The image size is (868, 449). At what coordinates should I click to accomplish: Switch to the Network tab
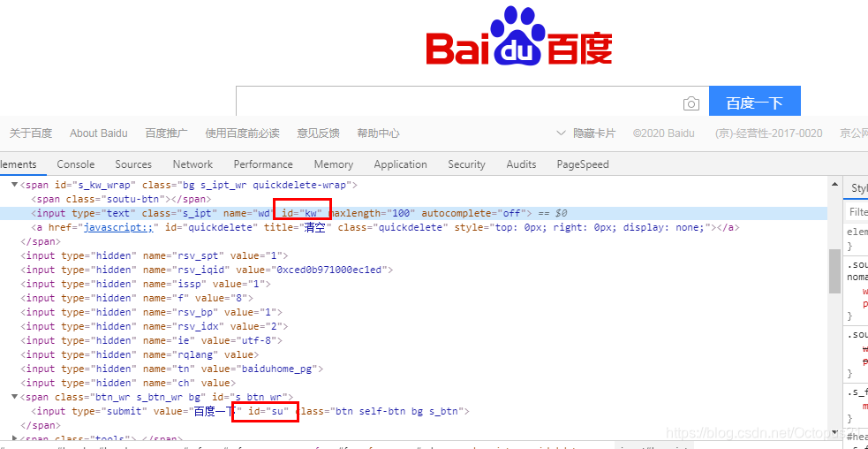(192, 164)
